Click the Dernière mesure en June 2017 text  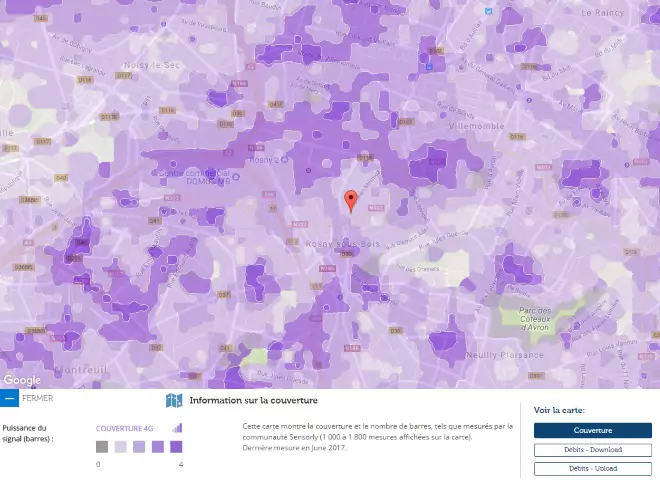[294, 448]
